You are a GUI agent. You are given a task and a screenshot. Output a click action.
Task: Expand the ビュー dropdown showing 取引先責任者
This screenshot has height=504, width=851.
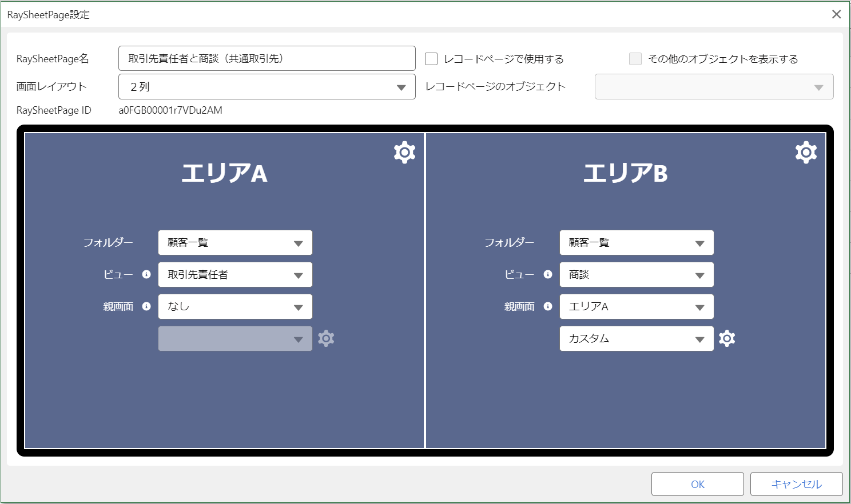235,275
